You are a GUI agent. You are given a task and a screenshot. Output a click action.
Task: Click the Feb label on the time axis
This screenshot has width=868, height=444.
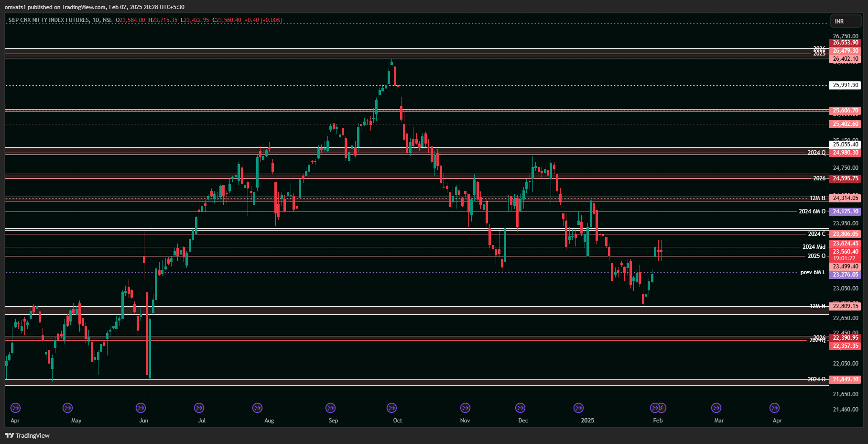coord(658,421)
